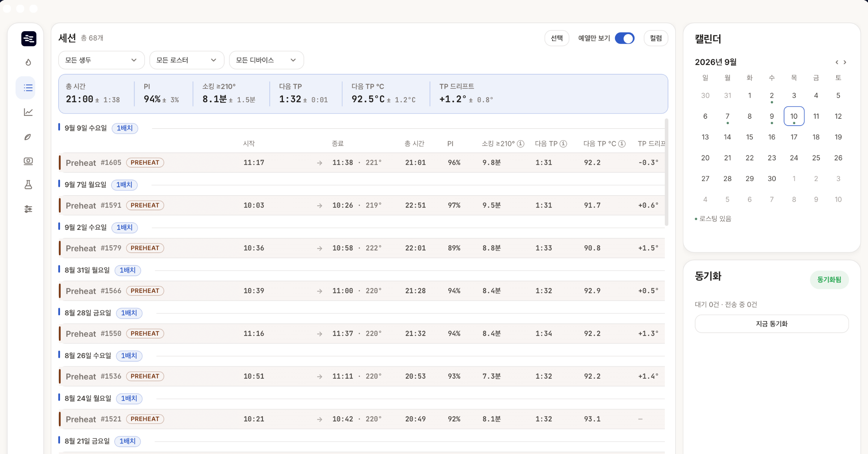This screenshot has height=454, width=868.
Task: Open the device roaster icon in sidebar
Action: 28,161
